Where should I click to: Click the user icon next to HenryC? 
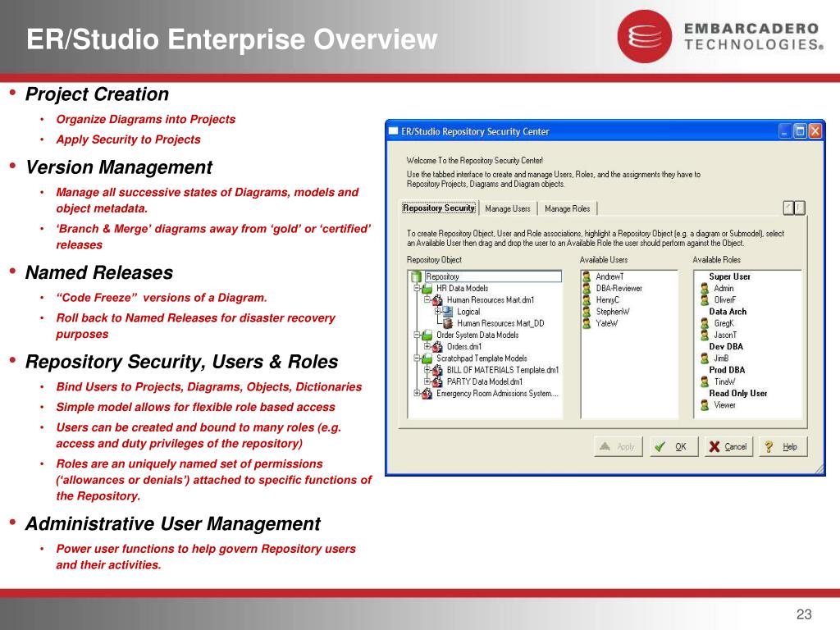tap(587, 300)
